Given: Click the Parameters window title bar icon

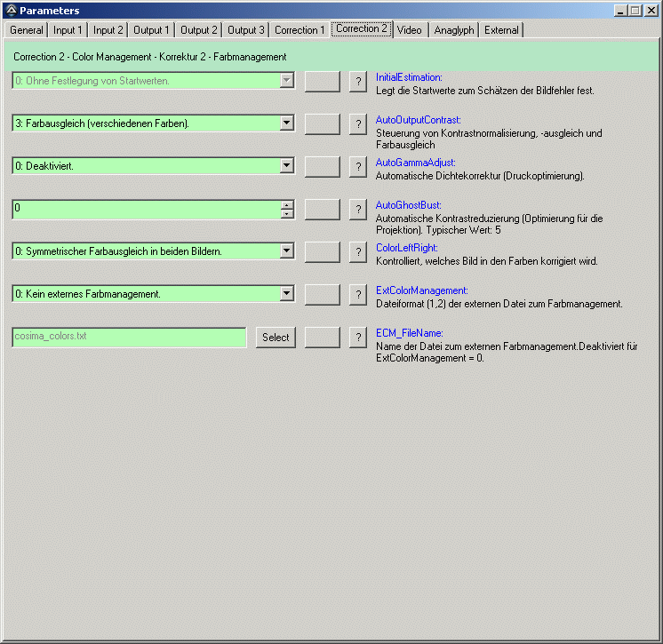Looking at the screenshot, I should click(11, 11).
